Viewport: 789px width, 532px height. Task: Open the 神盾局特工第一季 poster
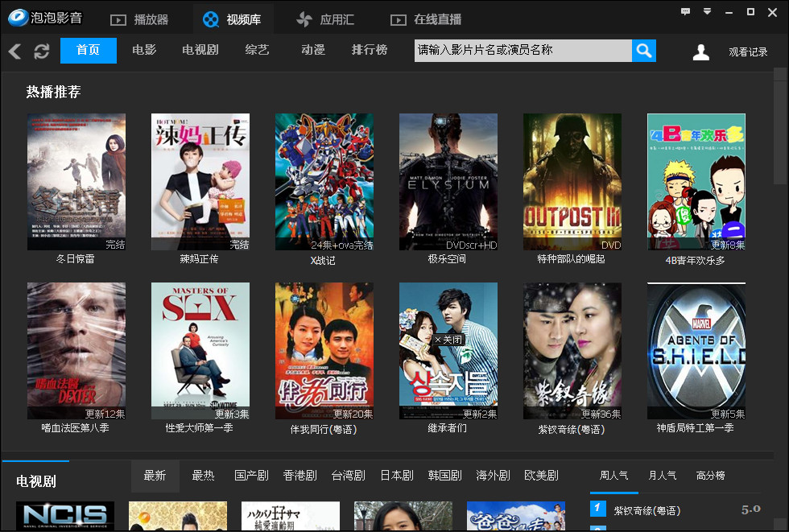click(x=696, y=350)
